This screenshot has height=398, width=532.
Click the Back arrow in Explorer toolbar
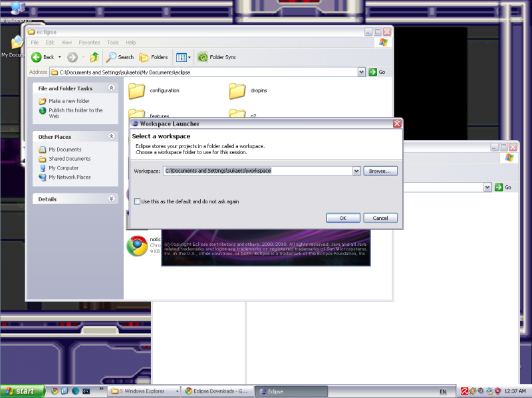(37, 57)
